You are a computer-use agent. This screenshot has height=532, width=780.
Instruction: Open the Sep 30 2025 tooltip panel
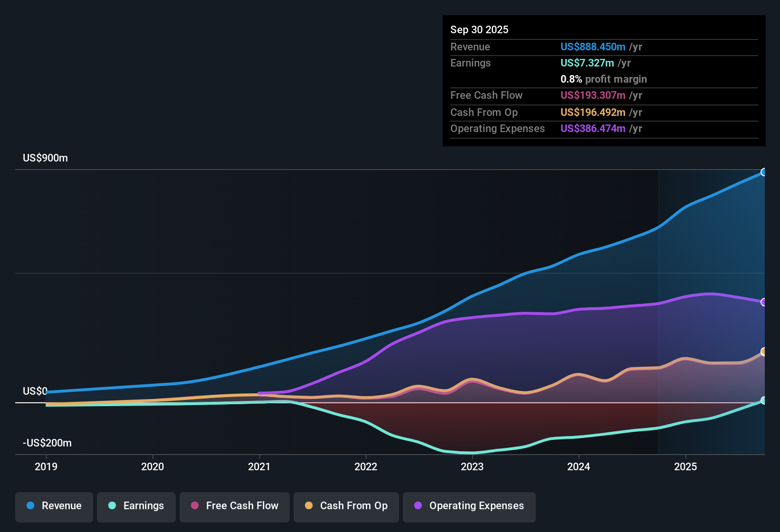[x=603, y=81]
